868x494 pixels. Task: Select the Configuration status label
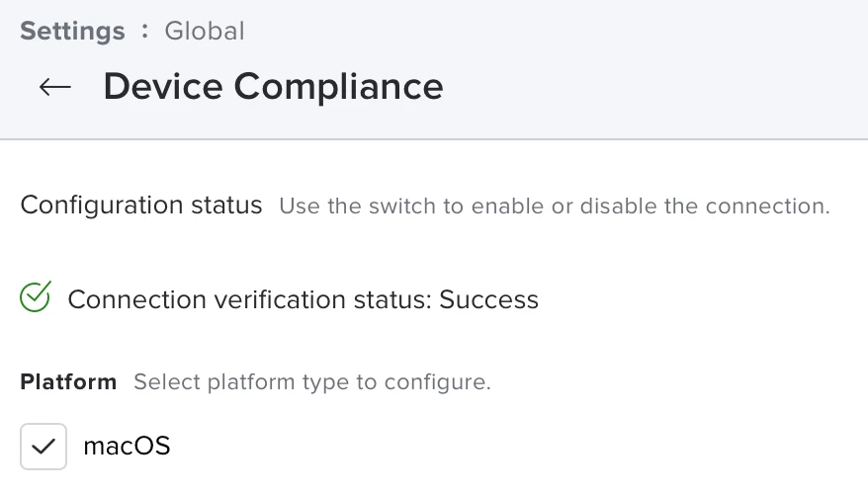[x=141, y=206]
